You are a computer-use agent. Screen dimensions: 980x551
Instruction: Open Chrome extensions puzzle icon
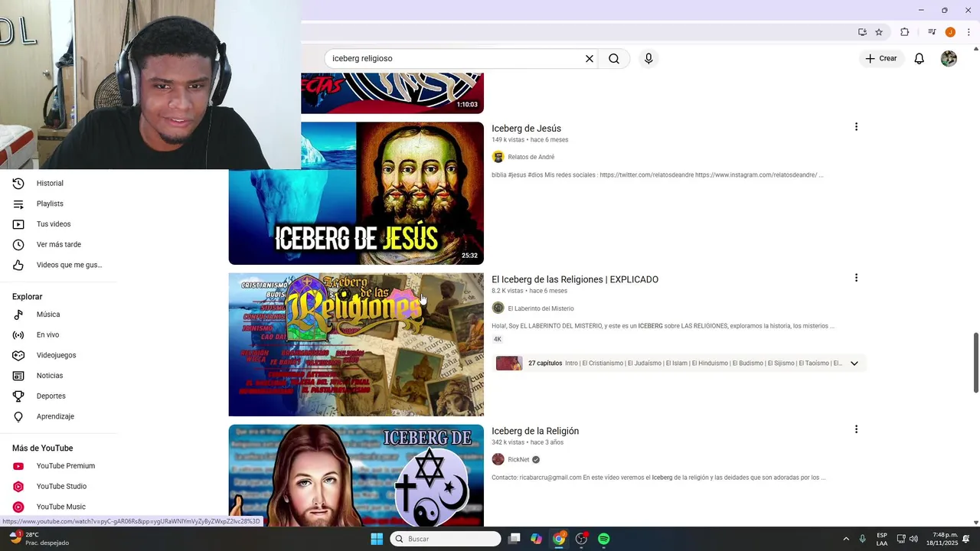pyautogui.click(x=905, y=32)
